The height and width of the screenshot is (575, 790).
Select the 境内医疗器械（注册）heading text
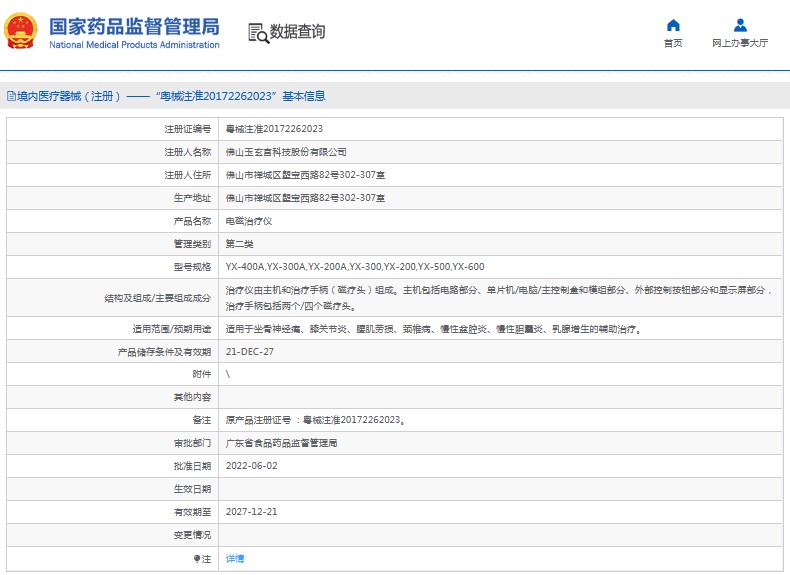[x=69, y=96]
